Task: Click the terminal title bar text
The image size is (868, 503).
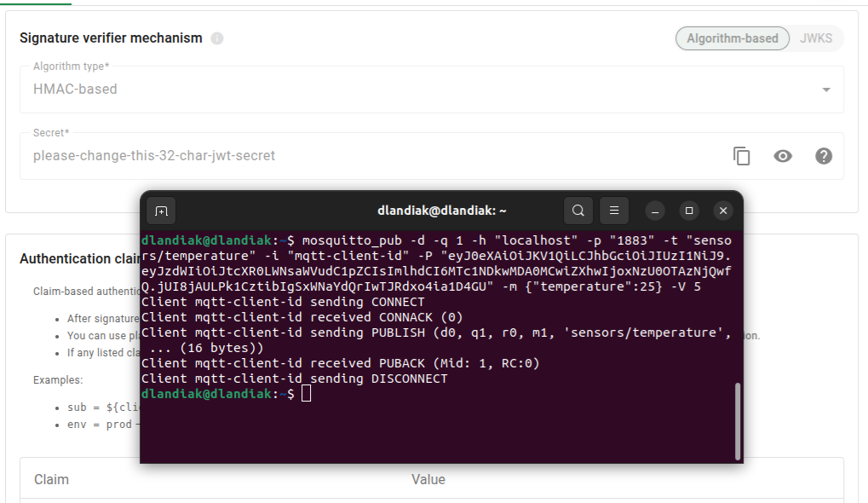Action: pyautogui.click(x=441, y=211)
